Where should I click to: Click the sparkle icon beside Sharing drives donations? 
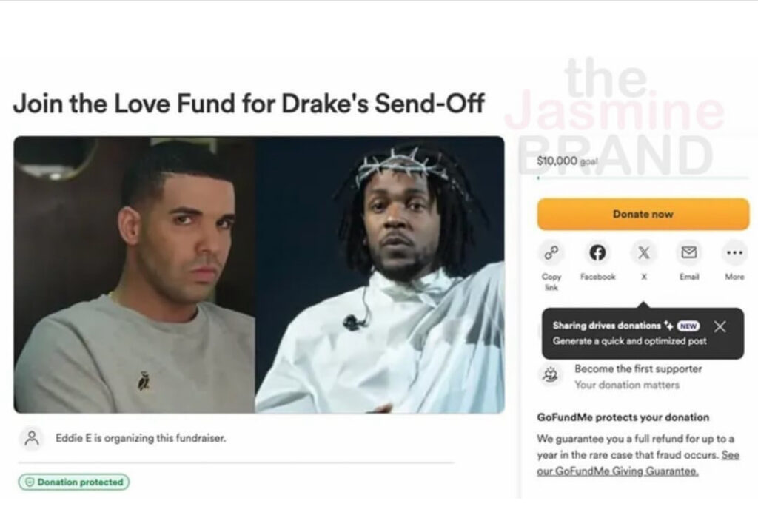669,326
